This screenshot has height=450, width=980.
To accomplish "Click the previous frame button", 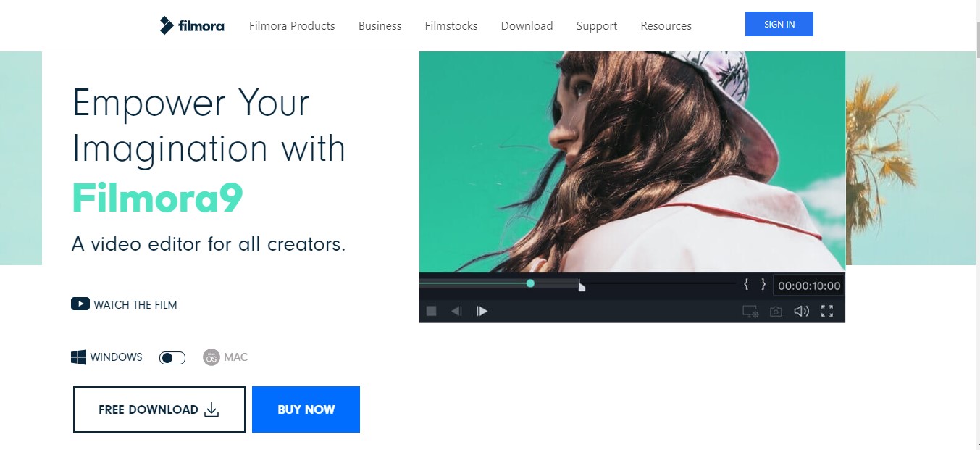I will tap(456, 311).
